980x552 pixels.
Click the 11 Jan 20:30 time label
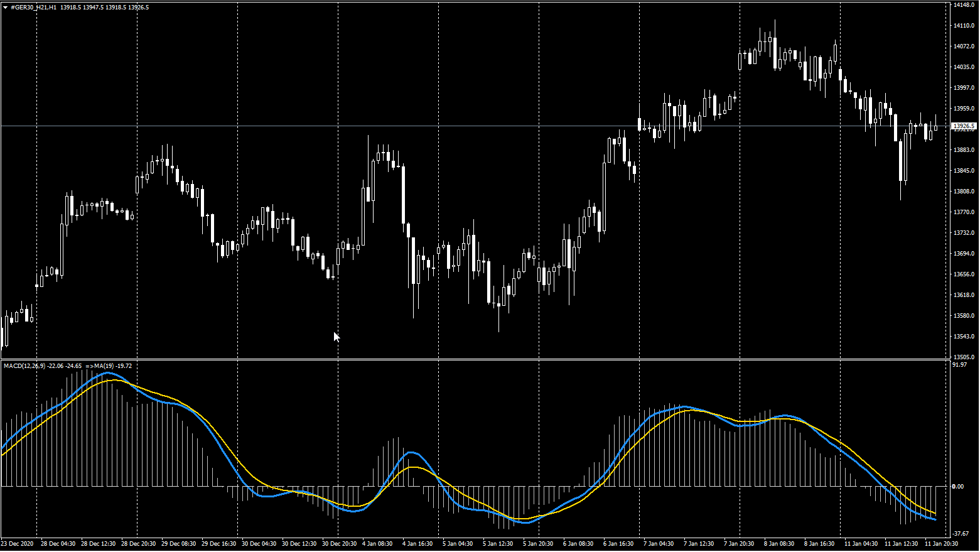941,544
